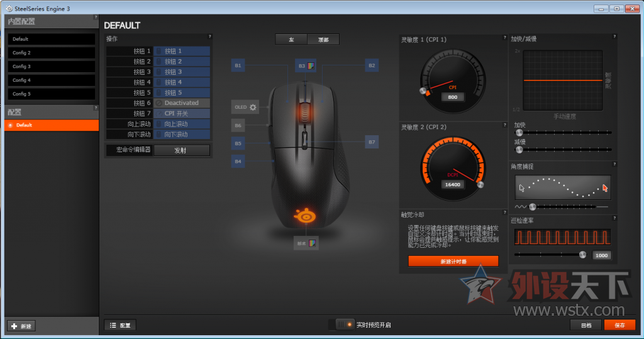644x339 pixels.
Task: Click the CPI 1 value field 800
Action: click(453, 97)
